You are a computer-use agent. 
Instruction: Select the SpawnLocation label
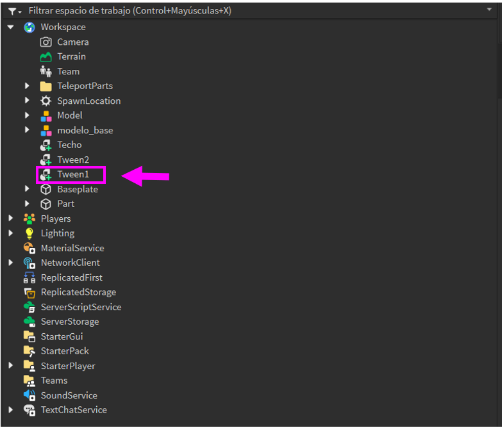tap(89, 101)
